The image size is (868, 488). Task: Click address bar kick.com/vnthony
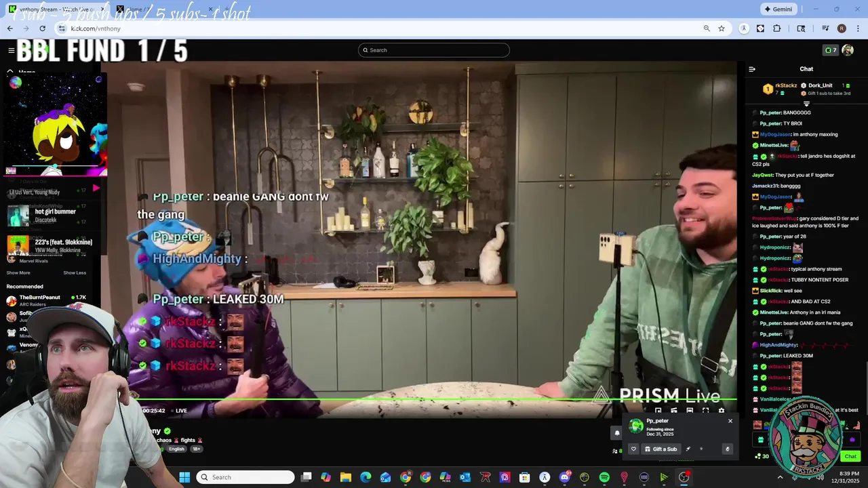(x=96, y=28)
